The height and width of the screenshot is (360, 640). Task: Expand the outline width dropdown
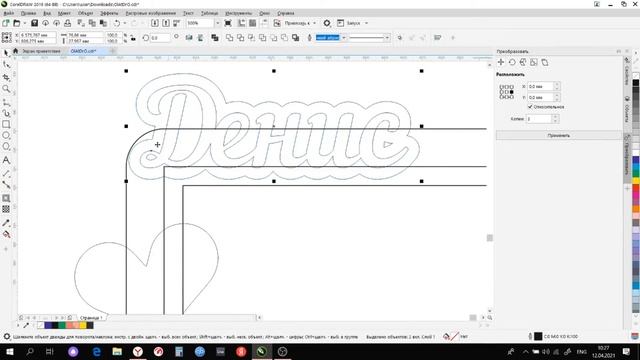344,38
